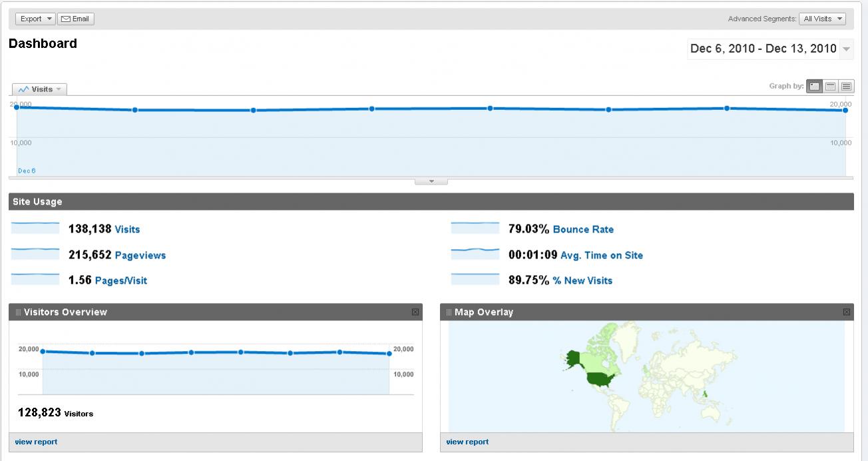The image size is (868, 461).
Task: Select graph by week icon
Action: click(830, 86)
